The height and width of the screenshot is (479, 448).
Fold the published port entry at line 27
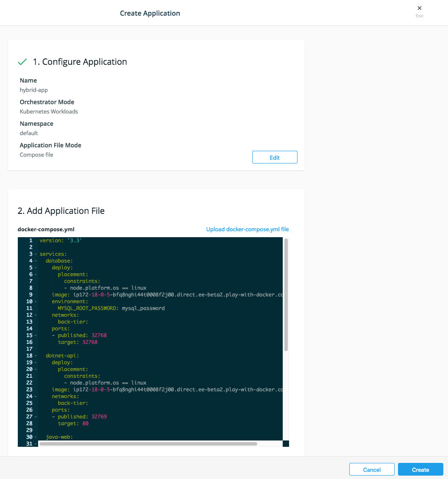pyautogui.click(x=36, y=417)
